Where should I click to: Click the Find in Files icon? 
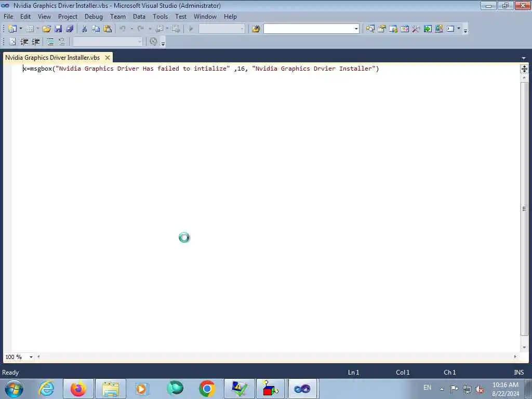point(256,29)
